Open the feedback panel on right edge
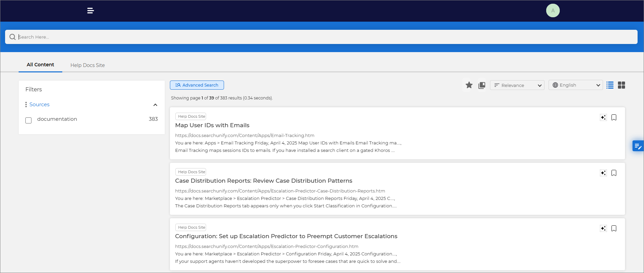The width and height of the screenshot is (644, 273). 638,146
